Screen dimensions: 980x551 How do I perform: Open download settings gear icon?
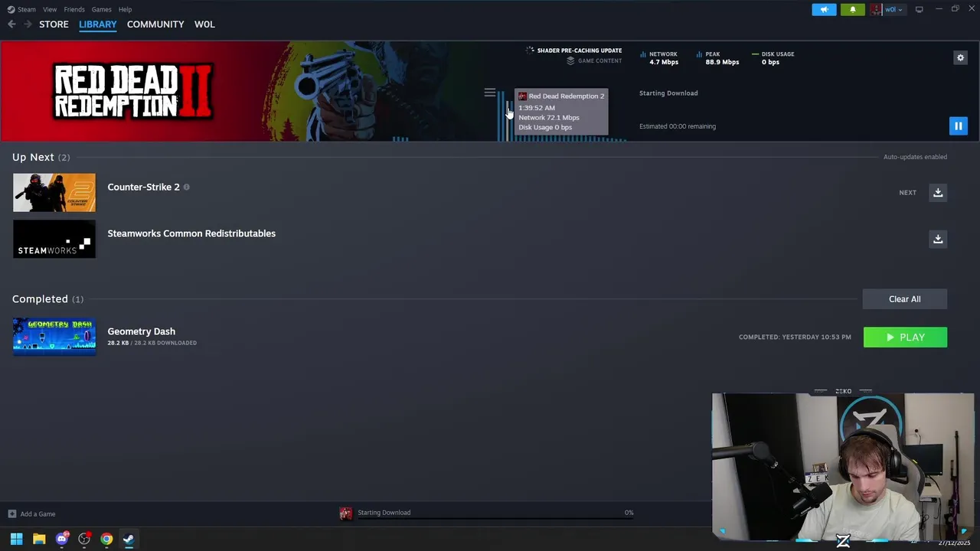pos(960,57)
